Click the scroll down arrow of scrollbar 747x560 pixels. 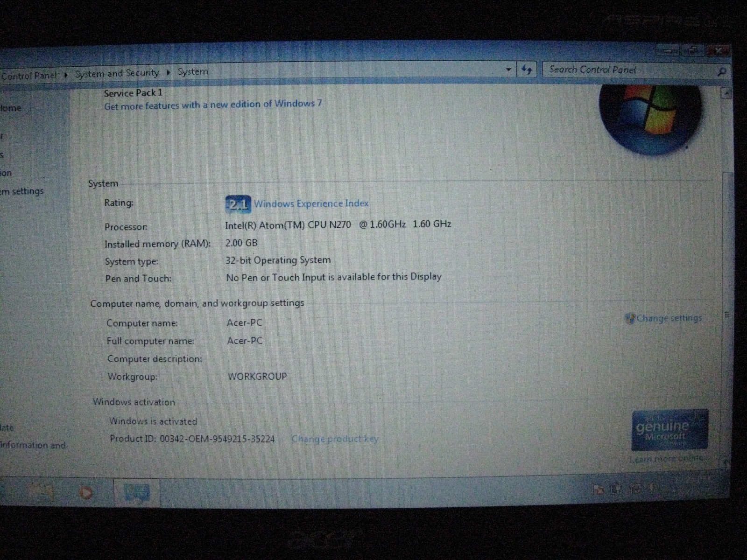[726, 463]
